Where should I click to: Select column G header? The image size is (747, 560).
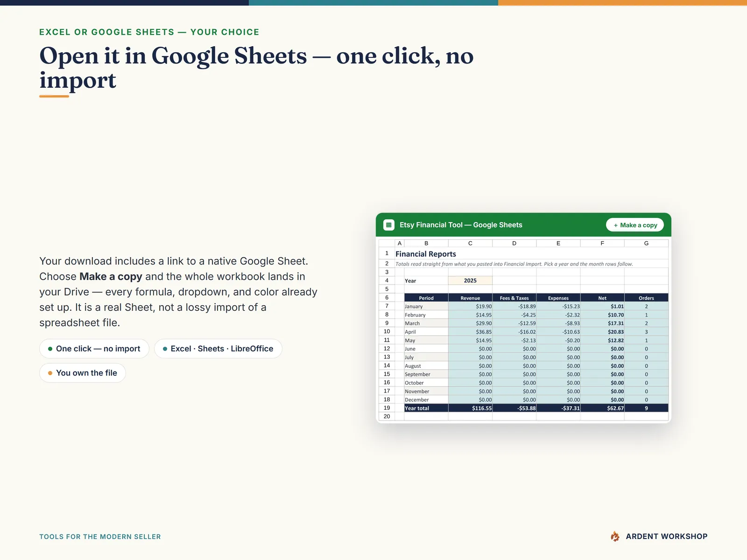[646, 243]
